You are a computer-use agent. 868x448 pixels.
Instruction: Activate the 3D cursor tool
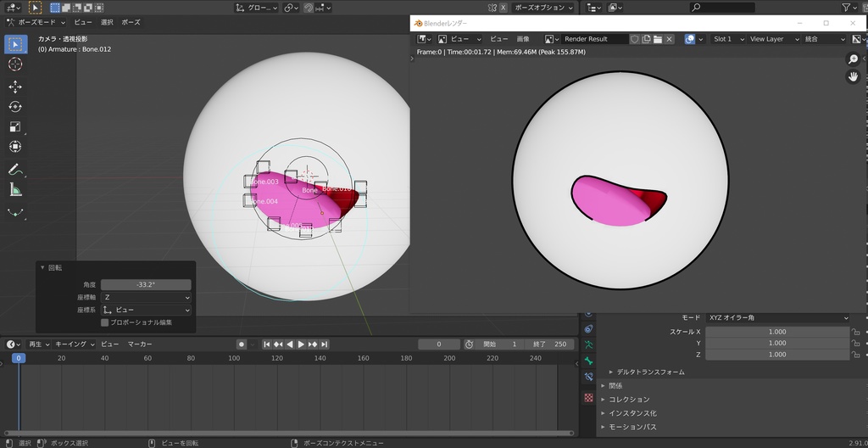pos(15,64)
